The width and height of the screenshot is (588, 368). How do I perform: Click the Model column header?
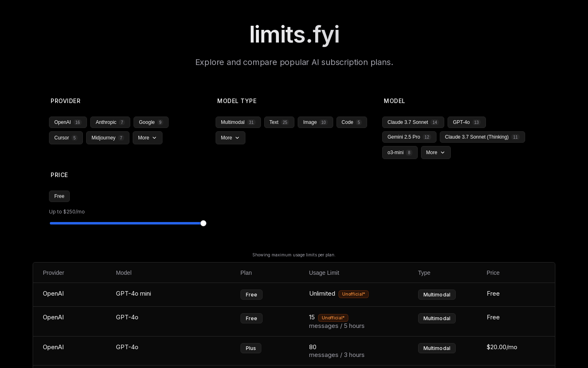[x=124, y=273]
